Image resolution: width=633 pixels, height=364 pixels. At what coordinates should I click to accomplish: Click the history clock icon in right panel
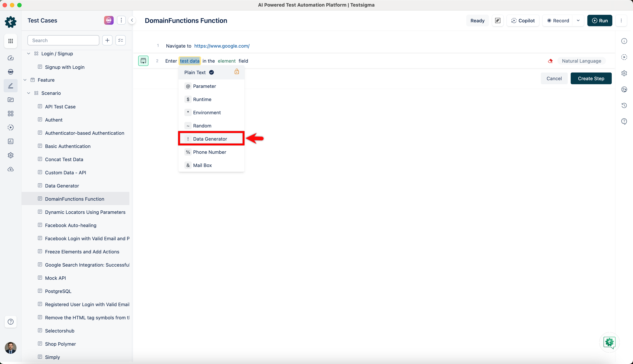pyautogui.click(x=624, y=105)
